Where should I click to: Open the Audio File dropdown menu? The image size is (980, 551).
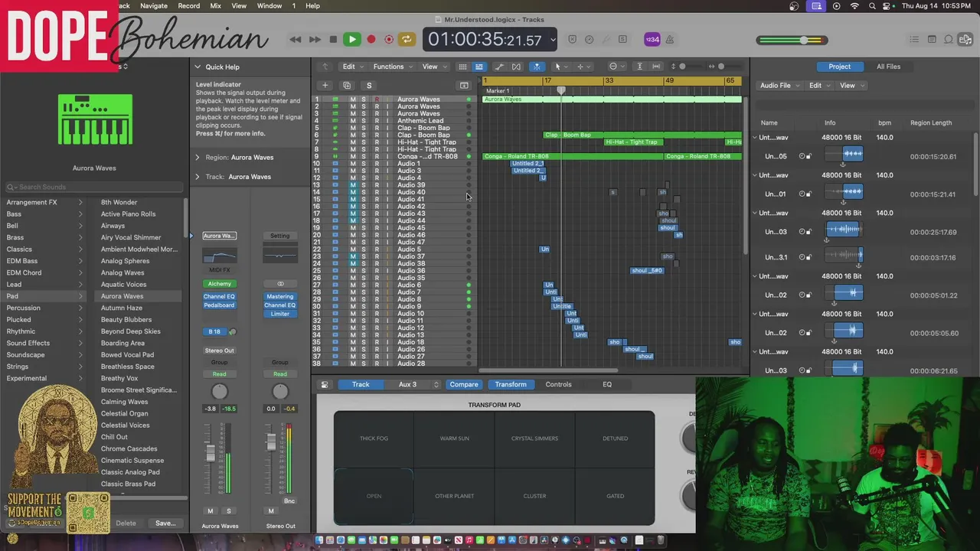coord(779,86)
